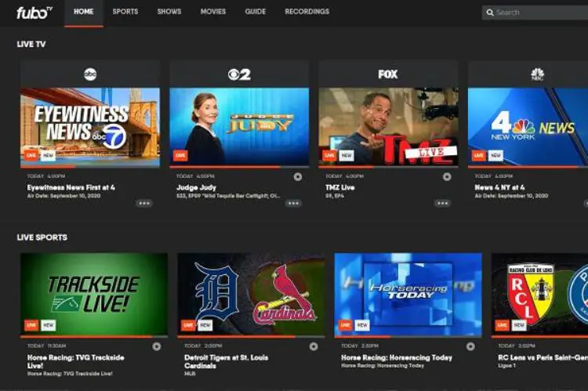This screenshot has width=588, height=391.
Task: Open the Shows tab
Action: (169, 12)
